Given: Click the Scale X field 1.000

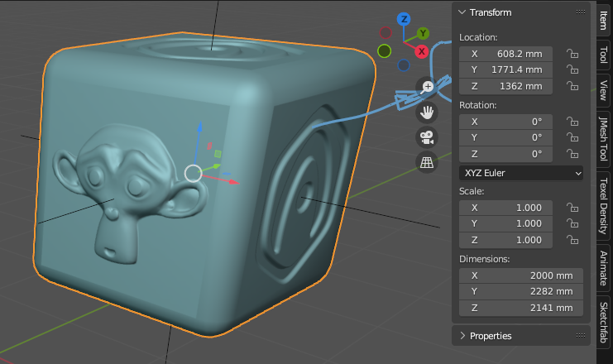Looking at the screenshot, I should tap(505, 208).
